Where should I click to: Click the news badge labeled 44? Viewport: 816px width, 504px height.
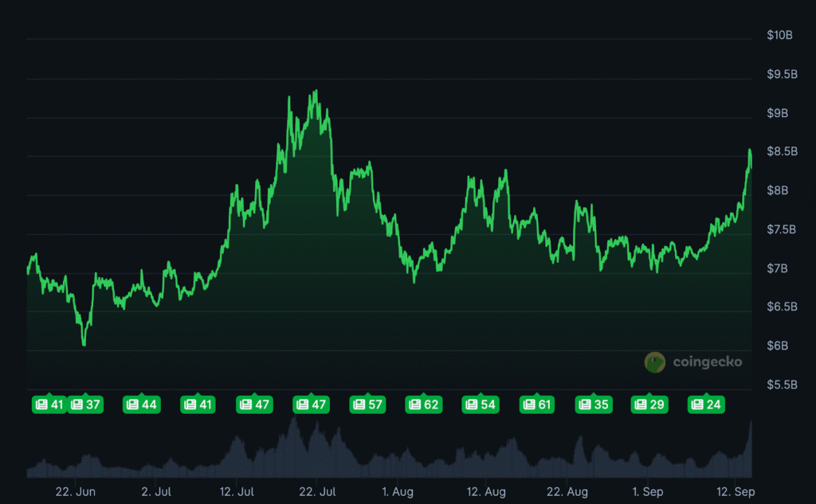(141, 404)
